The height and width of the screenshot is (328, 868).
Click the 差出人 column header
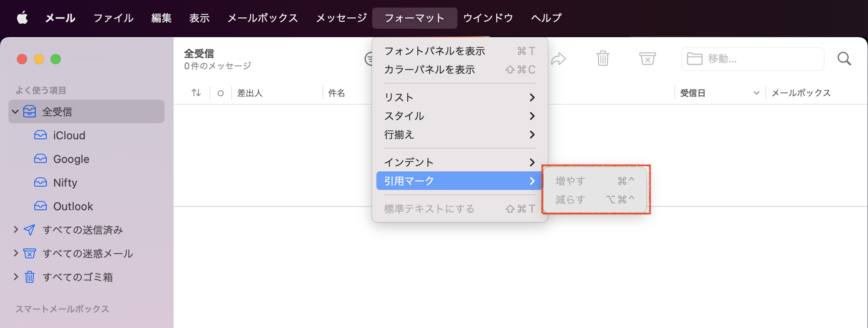pyautogui.click(x=250, y=93)
